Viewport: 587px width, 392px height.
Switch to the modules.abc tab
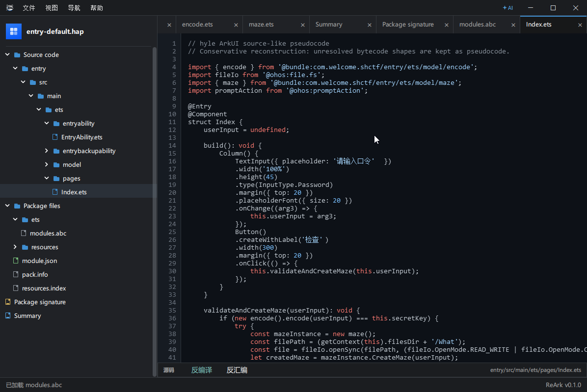point(478,25)
